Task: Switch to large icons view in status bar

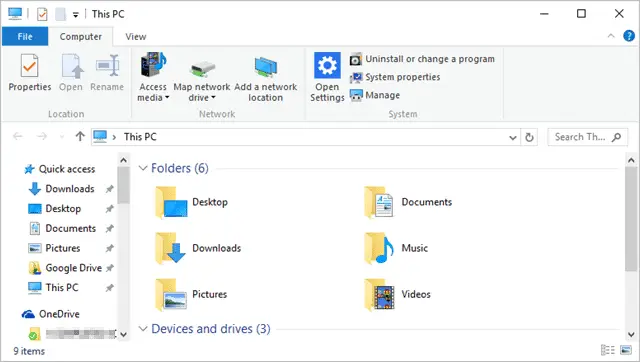Action: tap(625, 350)
